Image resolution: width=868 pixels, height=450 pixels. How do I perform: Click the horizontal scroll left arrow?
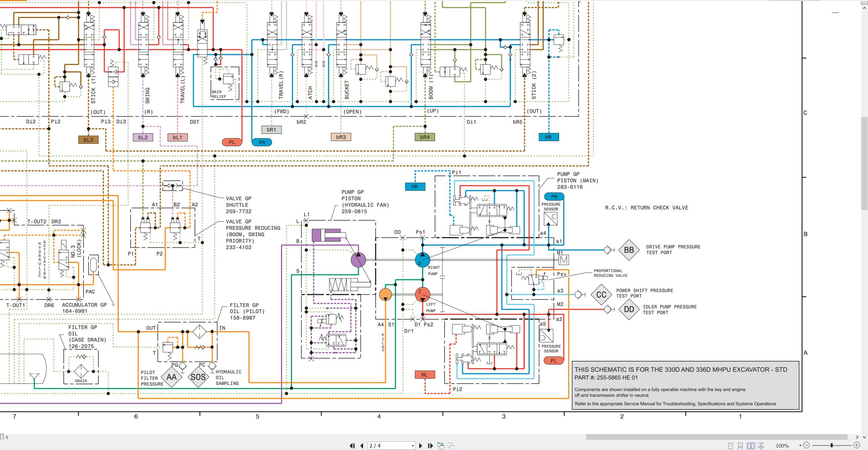pyautogui.click(x=7, y=437)
